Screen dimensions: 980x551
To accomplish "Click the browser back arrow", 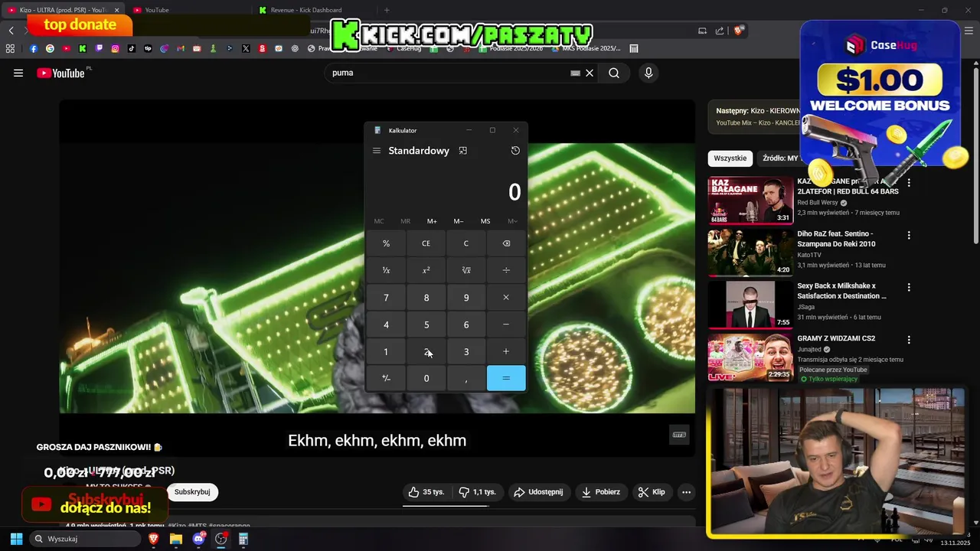I will (11, 31).
